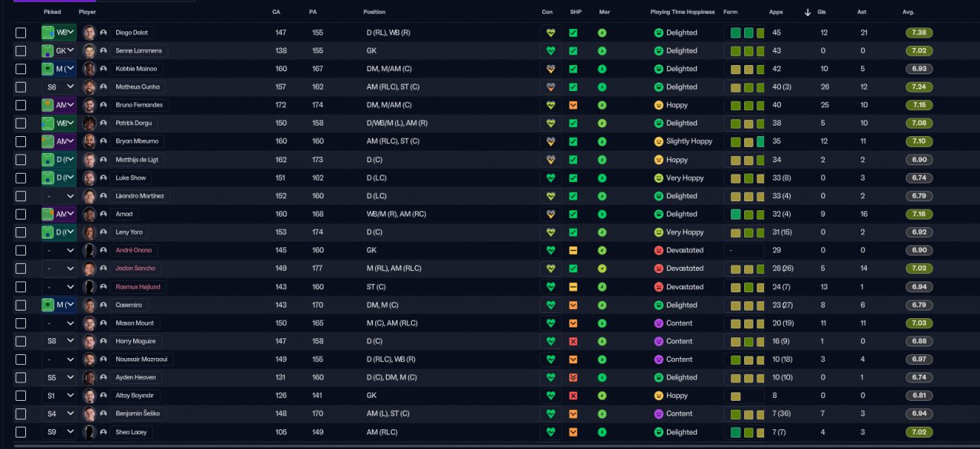Viewport: 980px width, 449px height.
Task: Click Harry Maguire's red match sharpness icon
Action: coord(573,341)
